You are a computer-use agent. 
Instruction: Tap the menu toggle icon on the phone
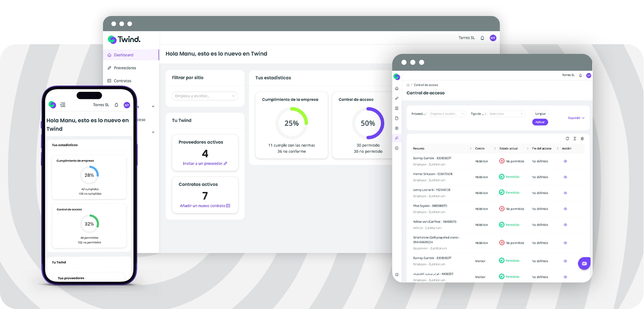click(x=63, y=105)
